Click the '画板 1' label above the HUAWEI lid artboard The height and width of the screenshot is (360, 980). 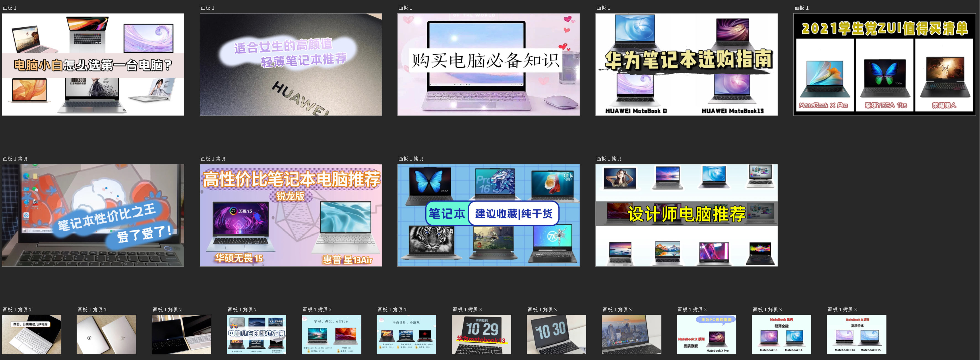[x=207, y=8]
